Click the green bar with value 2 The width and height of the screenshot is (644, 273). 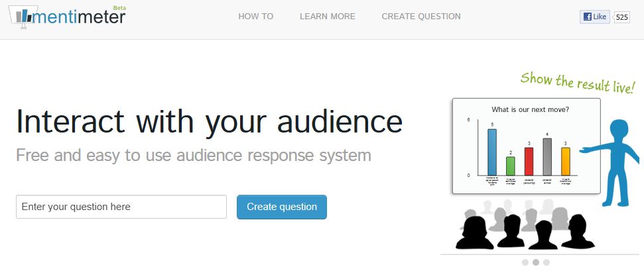tap(510, 166)
